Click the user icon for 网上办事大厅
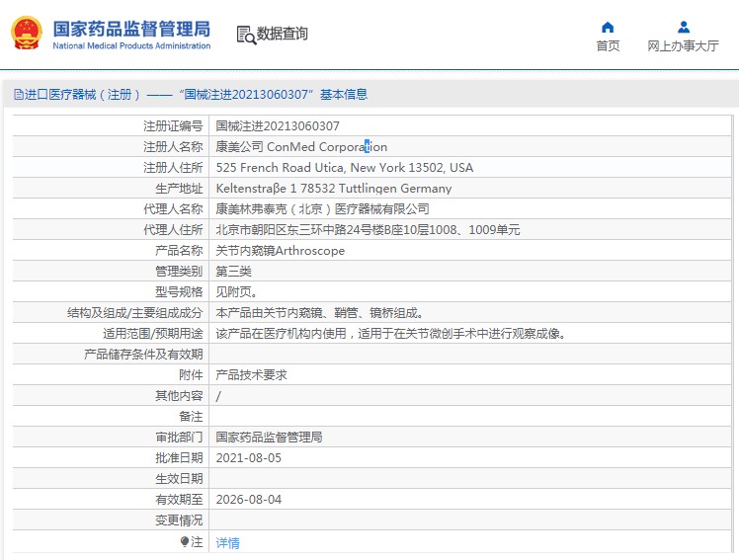 coord(684,28)
